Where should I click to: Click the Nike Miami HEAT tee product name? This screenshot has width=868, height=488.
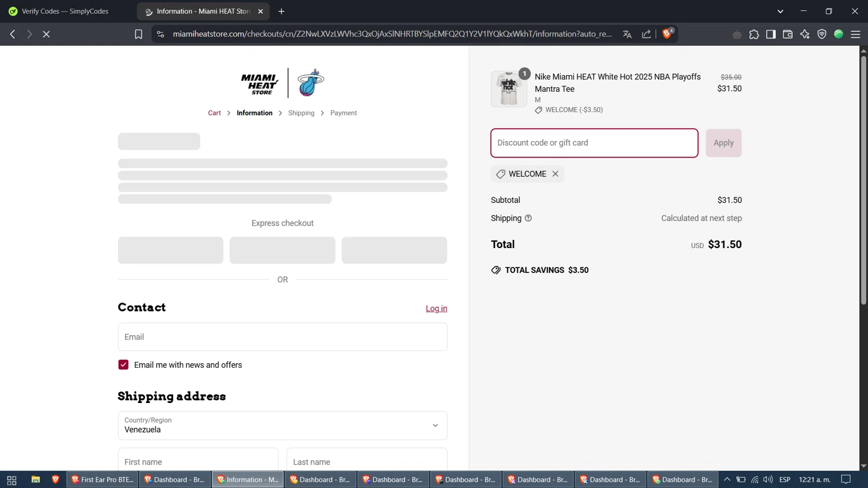click(x=617, y=83)
